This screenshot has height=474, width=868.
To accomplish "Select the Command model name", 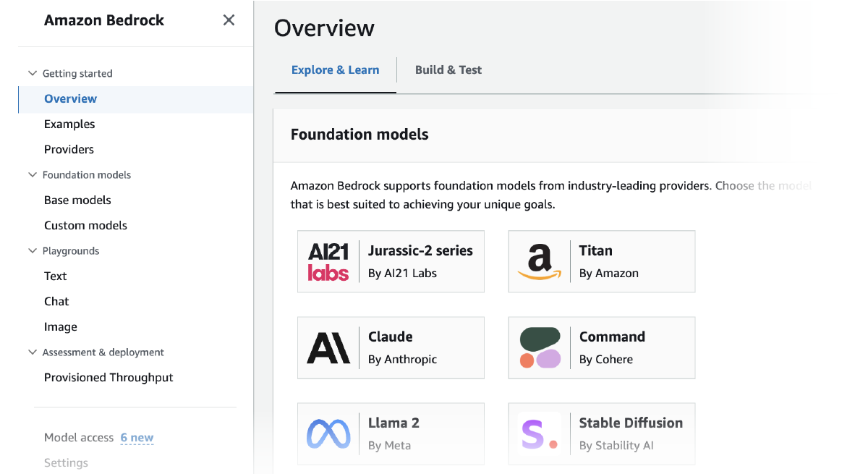I will click(612, 337).
